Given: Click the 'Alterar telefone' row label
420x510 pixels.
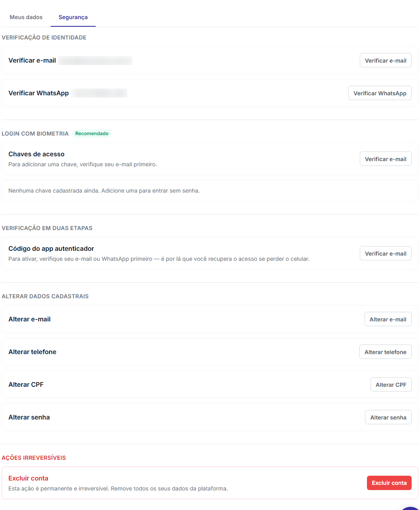Looking at the screenshot, I should coord(32,352).
